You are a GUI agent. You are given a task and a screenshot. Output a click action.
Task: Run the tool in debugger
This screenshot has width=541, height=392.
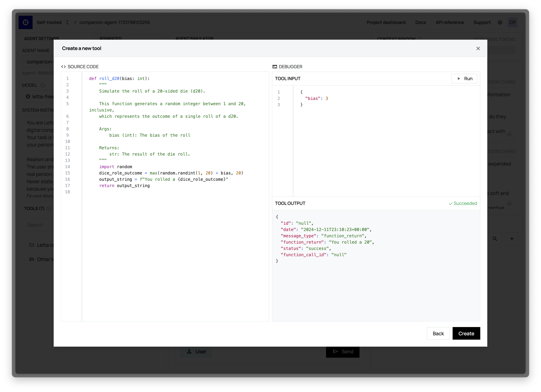(464, 79)
